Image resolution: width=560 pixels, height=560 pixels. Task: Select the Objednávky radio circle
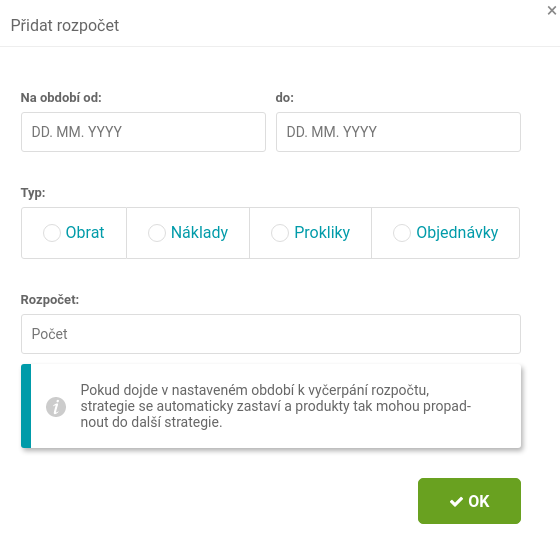402,233
